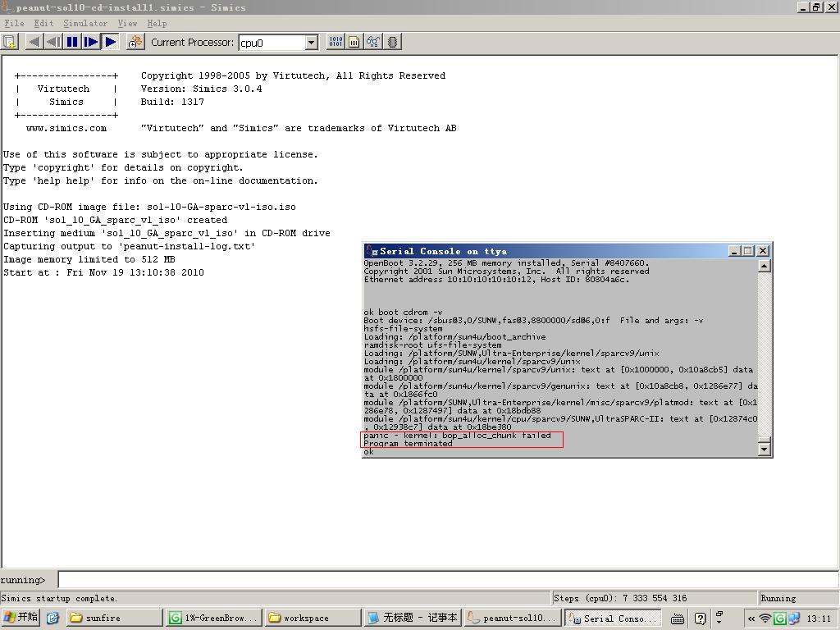Click the network computers tray icon
840x630 pixels.
794,619
